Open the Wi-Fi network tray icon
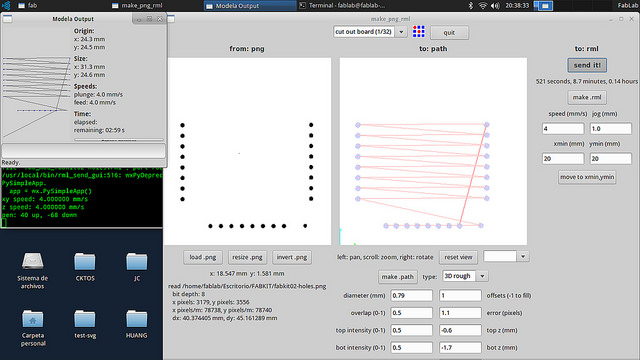This screenshot has width=640, height=360. 483,6
